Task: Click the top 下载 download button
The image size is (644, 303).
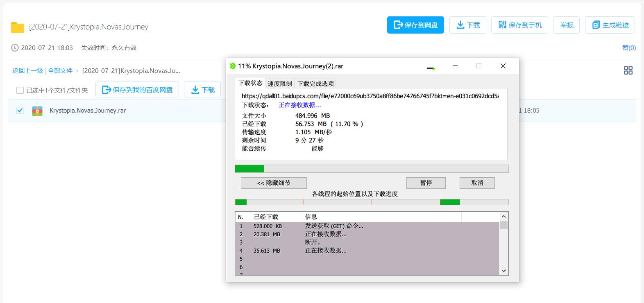Action: tap(468, 25)
